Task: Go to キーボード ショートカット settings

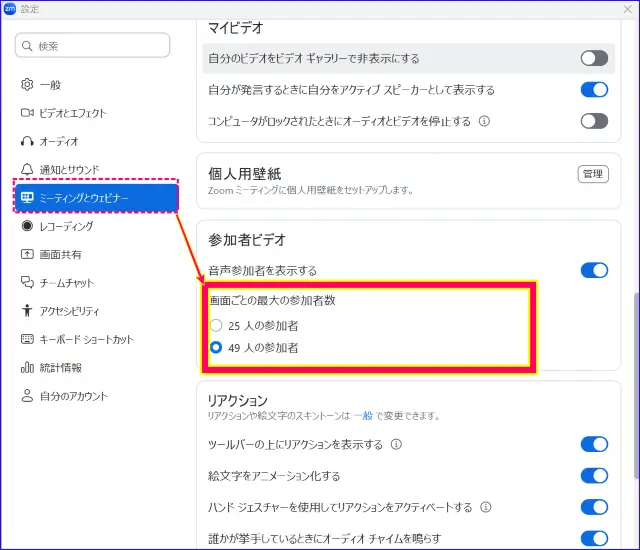Action: [97, 339]
